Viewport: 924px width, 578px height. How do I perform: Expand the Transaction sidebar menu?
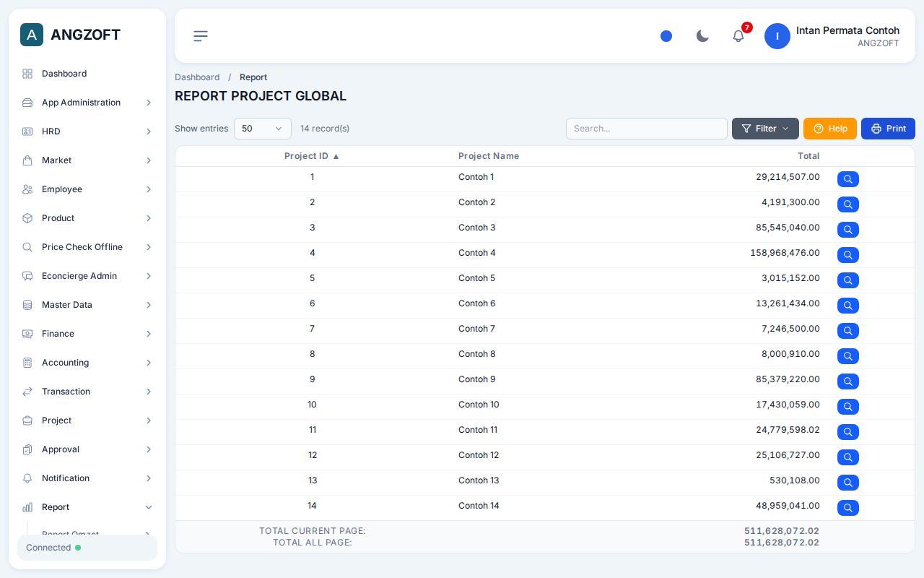[x=87, y=392]
